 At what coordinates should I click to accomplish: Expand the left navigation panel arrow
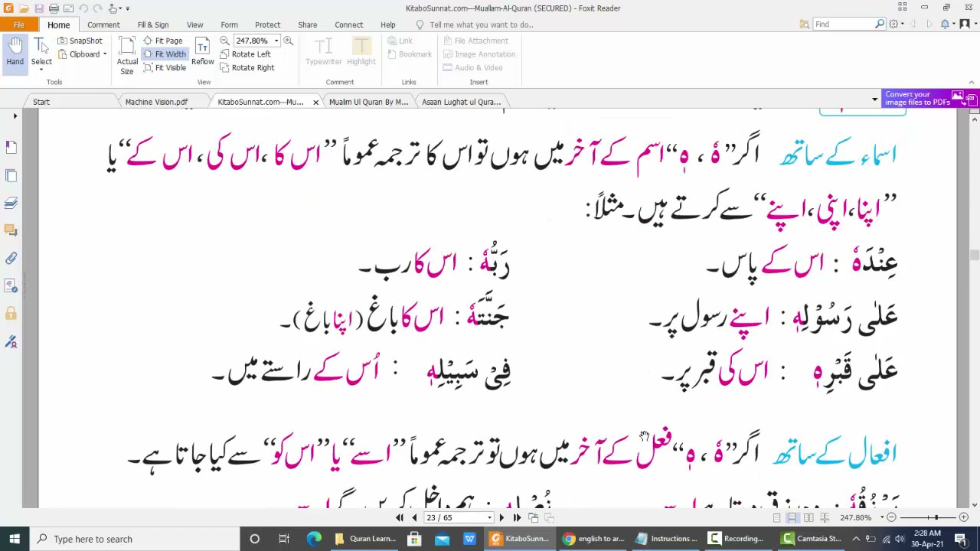15,116
